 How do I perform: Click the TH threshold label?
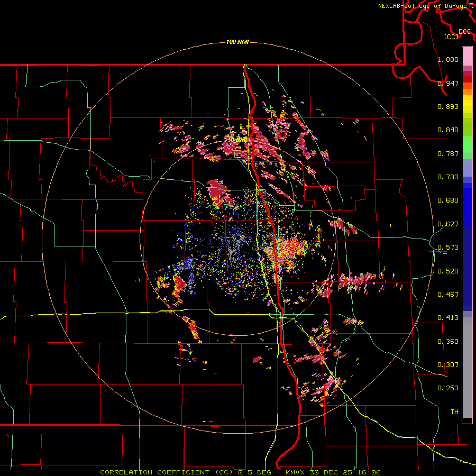[x=454, y=412]
